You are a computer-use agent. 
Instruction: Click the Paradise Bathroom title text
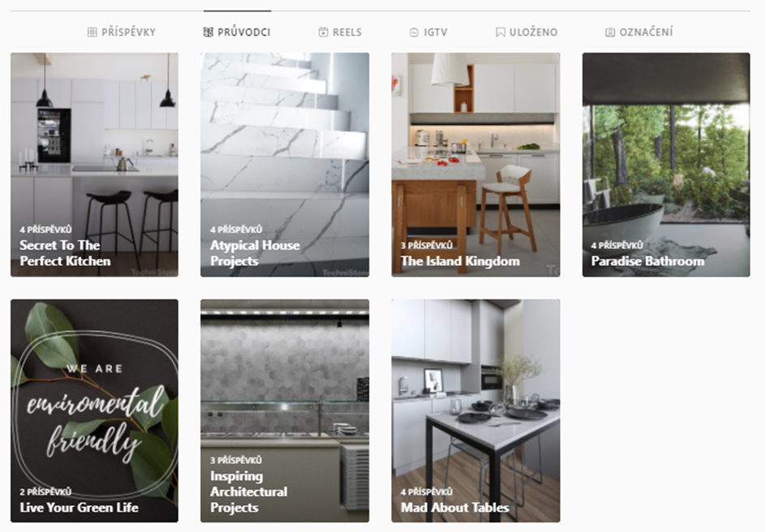pyautogui.click(x=648, y=261)
